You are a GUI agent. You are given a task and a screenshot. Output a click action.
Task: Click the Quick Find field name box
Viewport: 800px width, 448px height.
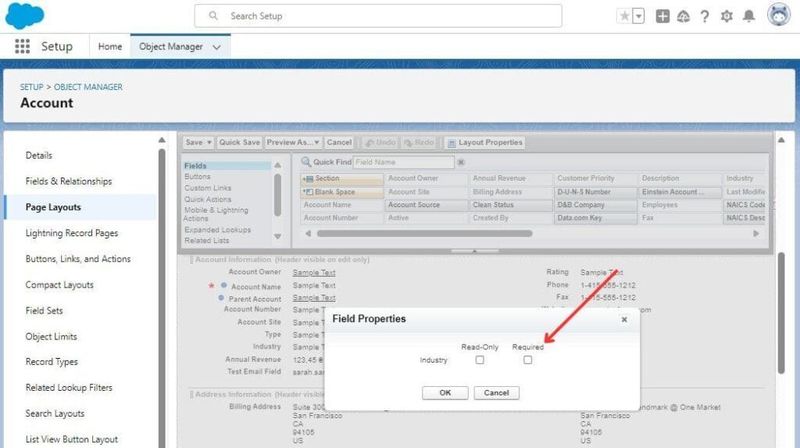pos(403,162)
